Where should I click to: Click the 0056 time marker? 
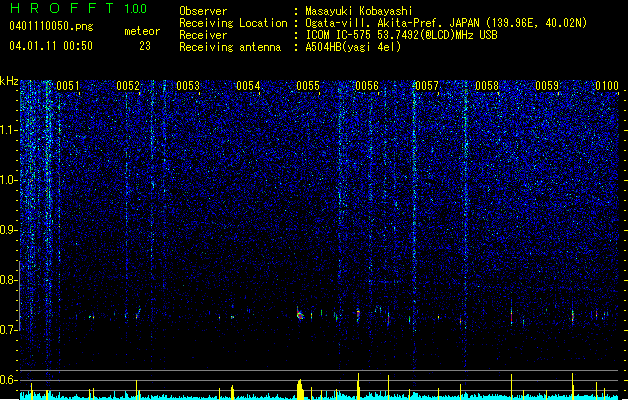point(367,86)
